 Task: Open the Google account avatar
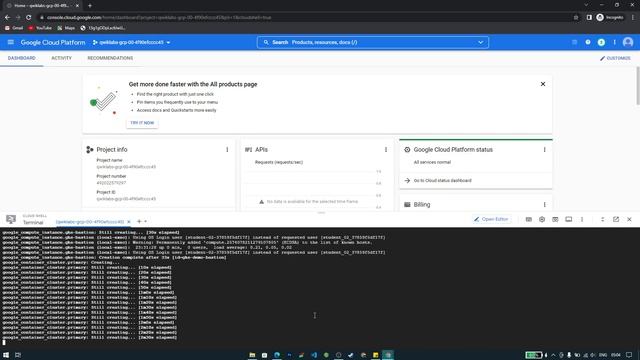click(628, 42)
